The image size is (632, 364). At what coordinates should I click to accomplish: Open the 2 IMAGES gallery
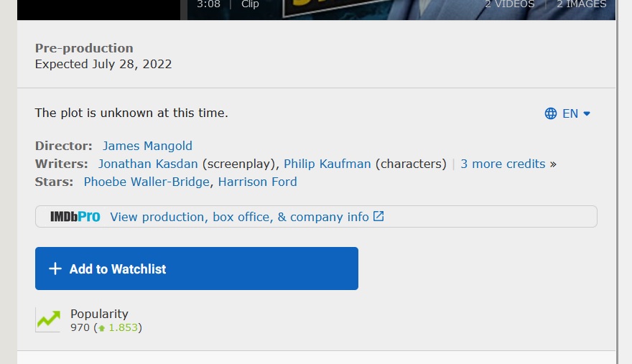pyautogui.click(x=581, y=4)
